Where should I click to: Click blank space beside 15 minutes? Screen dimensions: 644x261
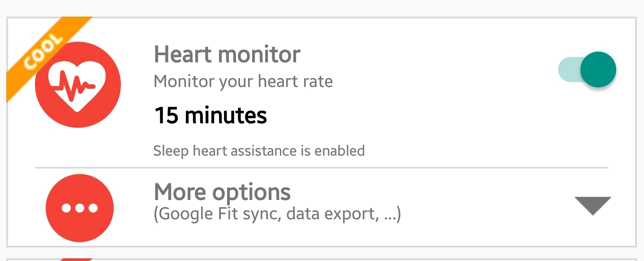tap(403, 116)
